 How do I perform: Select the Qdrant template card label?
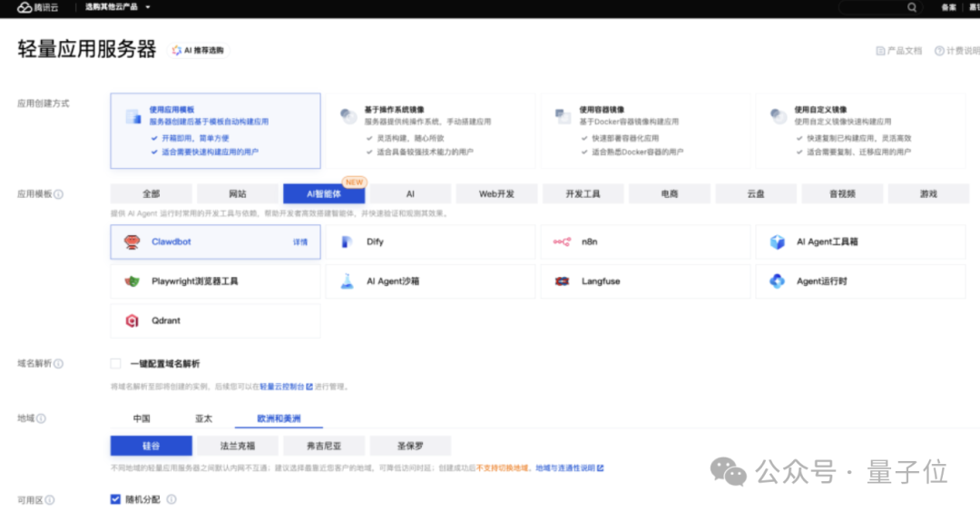[166, 320]
